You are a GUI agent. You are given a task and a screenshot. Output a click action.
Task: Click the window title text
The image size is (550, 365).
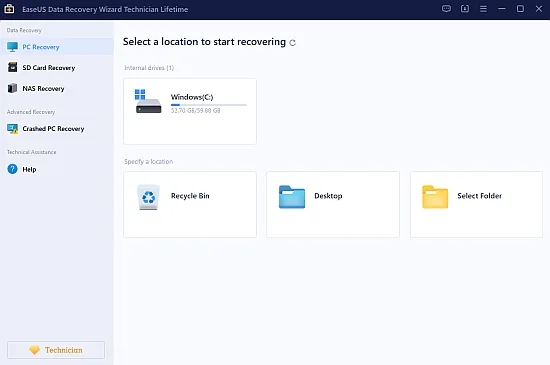(x=105, y=9)
